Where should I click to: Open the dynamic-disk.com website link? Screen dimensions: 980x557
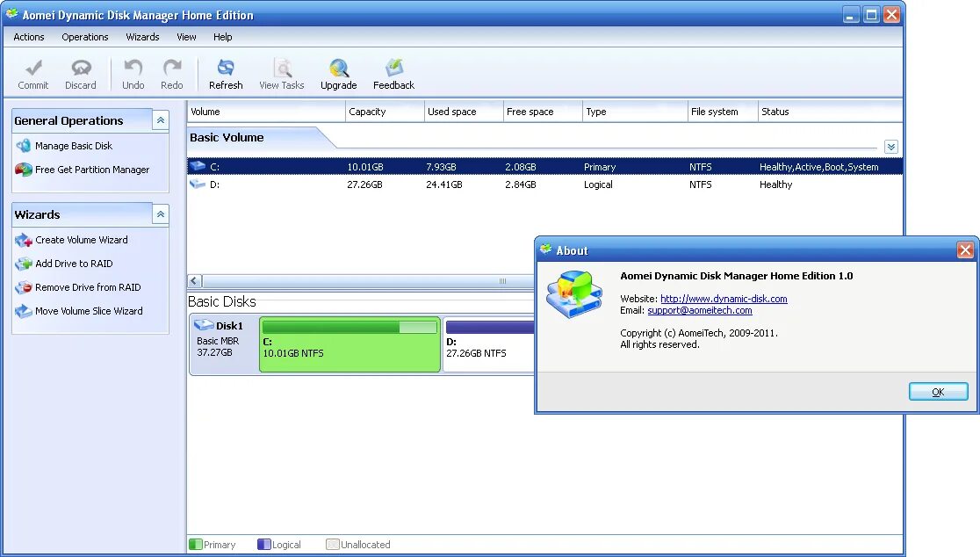point(724,299)
